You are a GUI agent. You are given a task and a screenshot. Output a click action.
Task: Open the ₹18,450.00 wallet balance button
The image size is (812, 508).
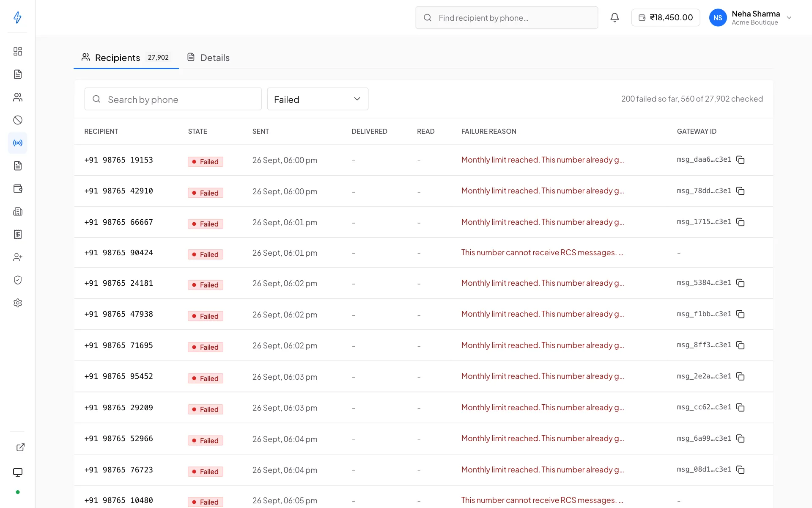point(666,18)
